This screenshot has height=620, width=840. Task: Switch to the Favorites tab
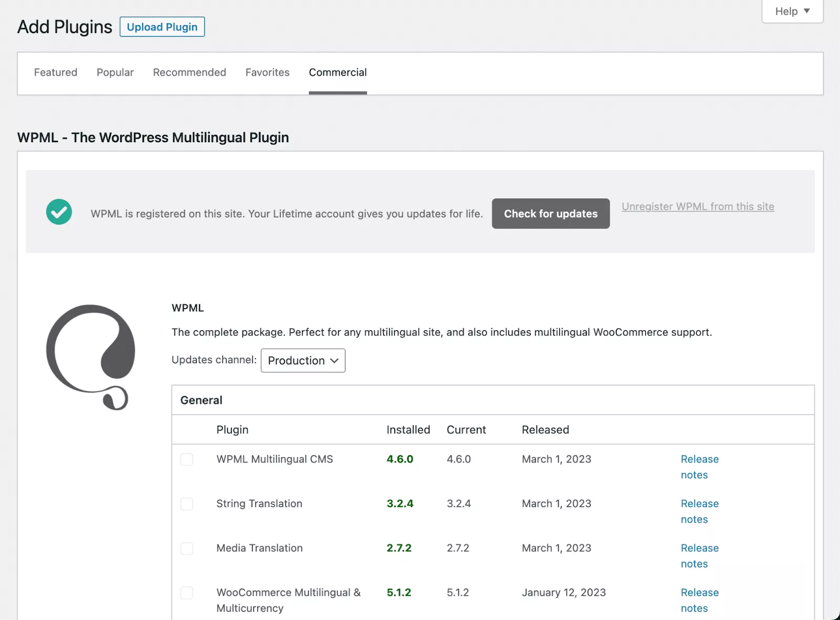pos(267,72)
